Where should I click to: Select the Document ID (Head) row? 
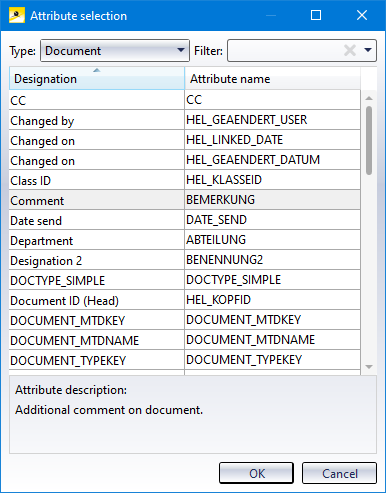pos(185,300)
